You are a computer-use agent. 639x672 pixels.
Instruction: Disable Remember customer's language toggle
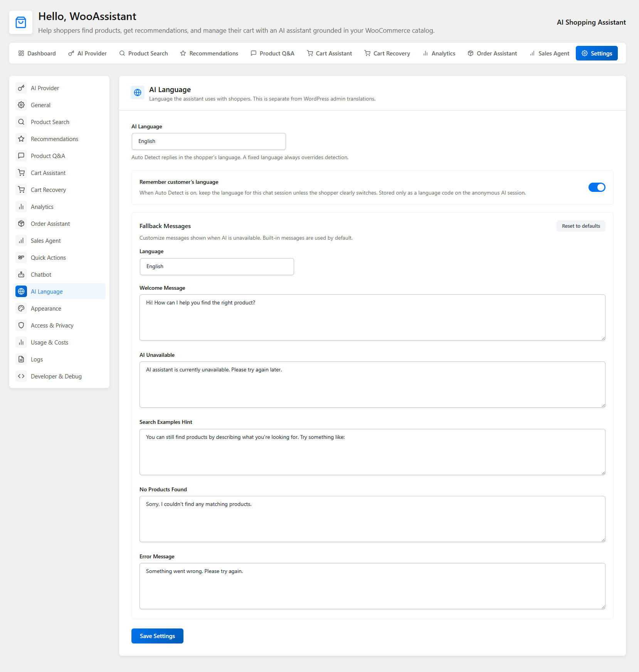(597, 187)
